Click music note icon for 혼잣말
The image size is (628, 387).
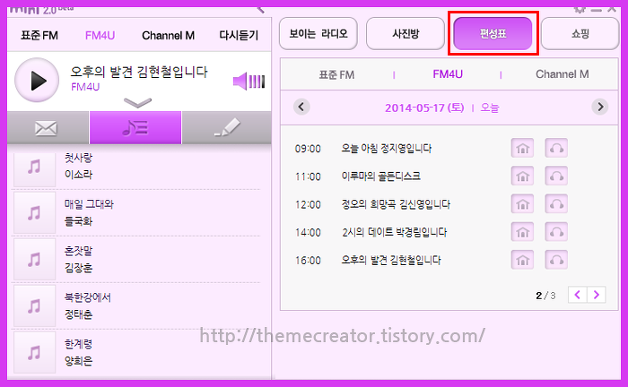pyautogui.click(x=34, y=259)
